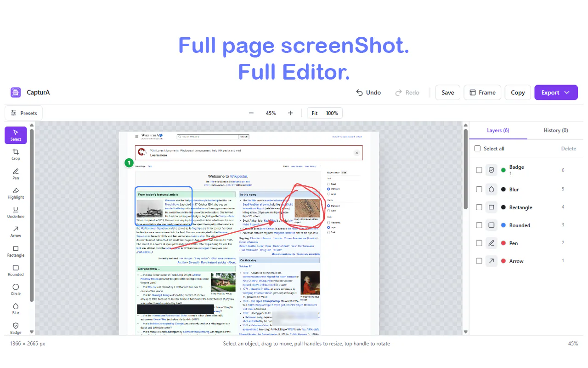Choose the Crop tool
Viewport: 588px width, 368px height.
pyautogui.click(x=16, y=155)
